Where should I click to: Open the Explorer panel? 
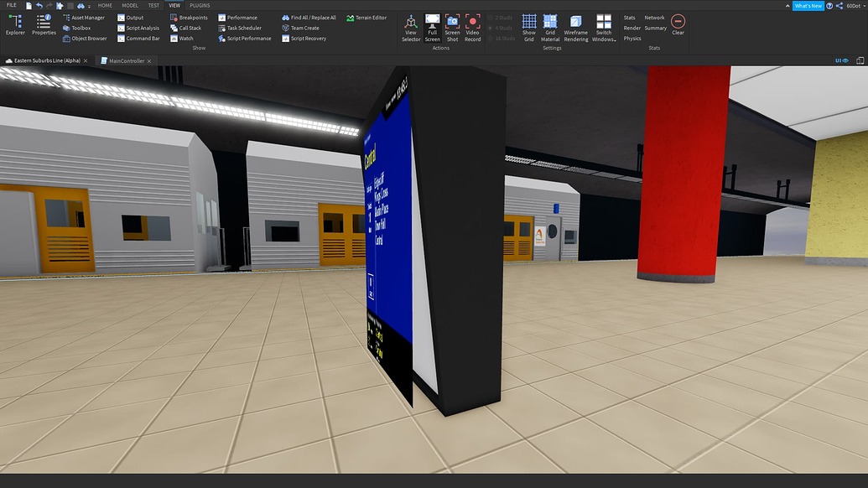click(x=14, y=25)
